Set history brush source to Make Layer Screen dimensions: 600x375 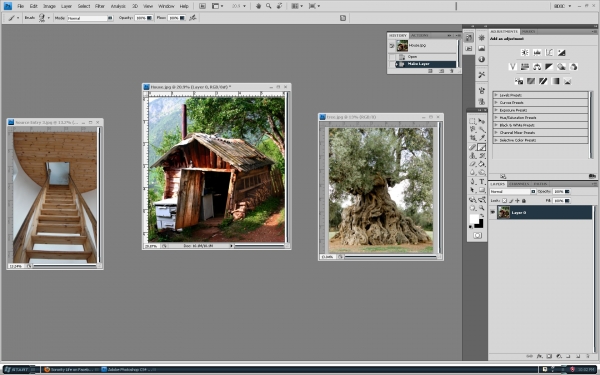(x=392, y=64)
